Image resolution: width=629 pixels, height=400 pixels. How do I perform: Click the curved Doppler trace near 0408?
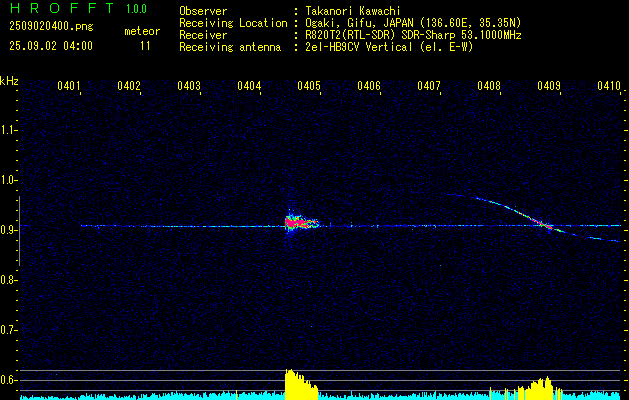click(x=534, y=217)
